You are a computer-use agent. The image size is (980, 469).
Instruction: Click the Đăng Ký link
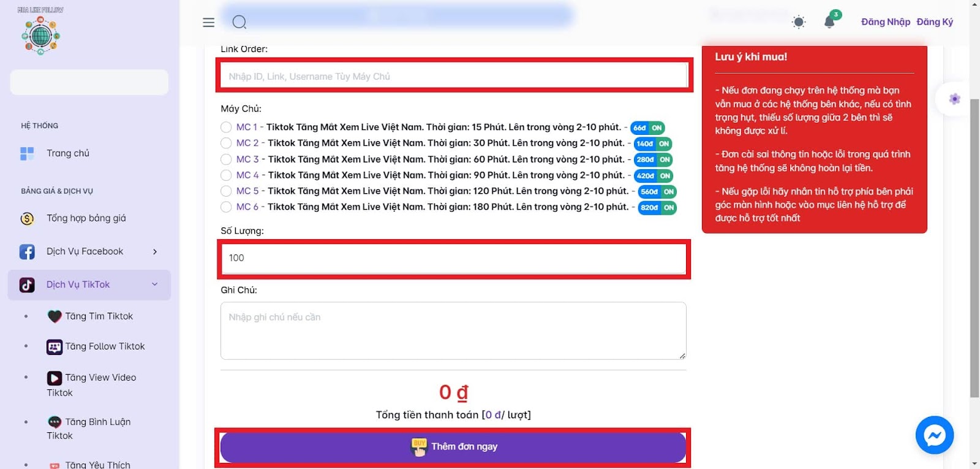coord(935,22)
